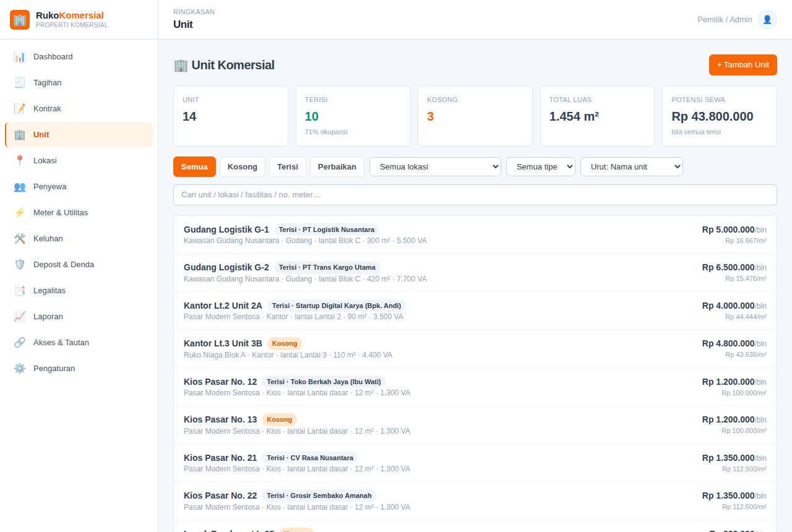Click the Meter & Utilitas lightning icon
Image resolution: width=792 pixels, height=532 pixels.
coord(20,213)
